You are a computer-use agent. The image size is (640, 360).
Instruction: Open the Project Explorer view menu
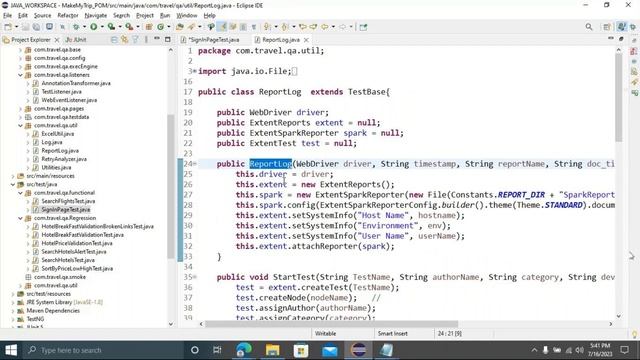pos(146,40)
